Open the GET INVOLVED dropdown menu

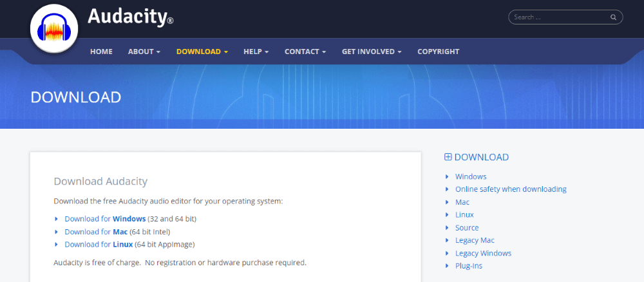[372, 52]
